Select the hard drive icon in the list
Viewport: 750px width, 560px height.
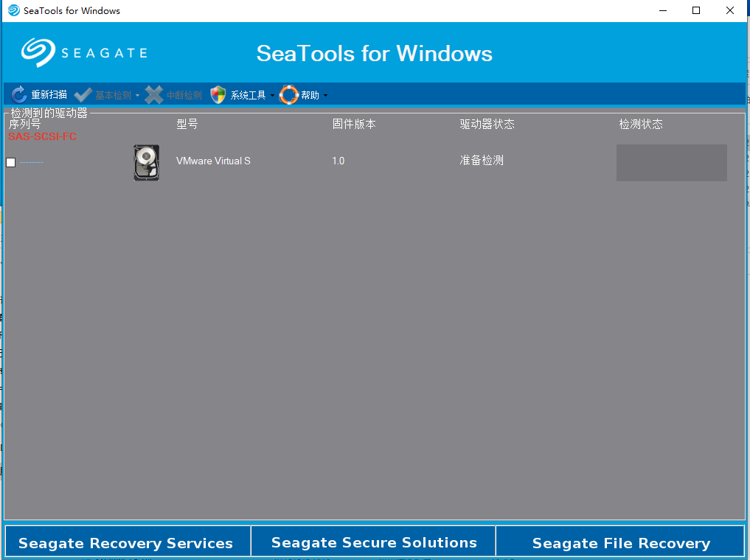(x=146, y=162)
